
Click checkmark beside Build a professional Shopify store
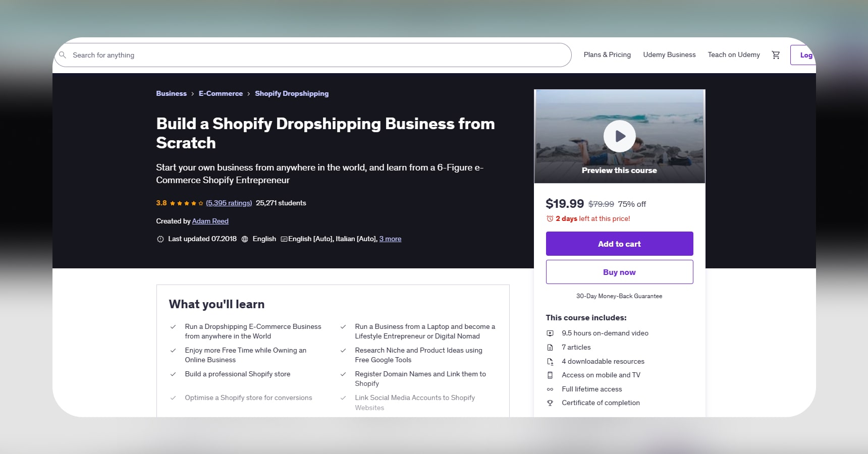173,374
